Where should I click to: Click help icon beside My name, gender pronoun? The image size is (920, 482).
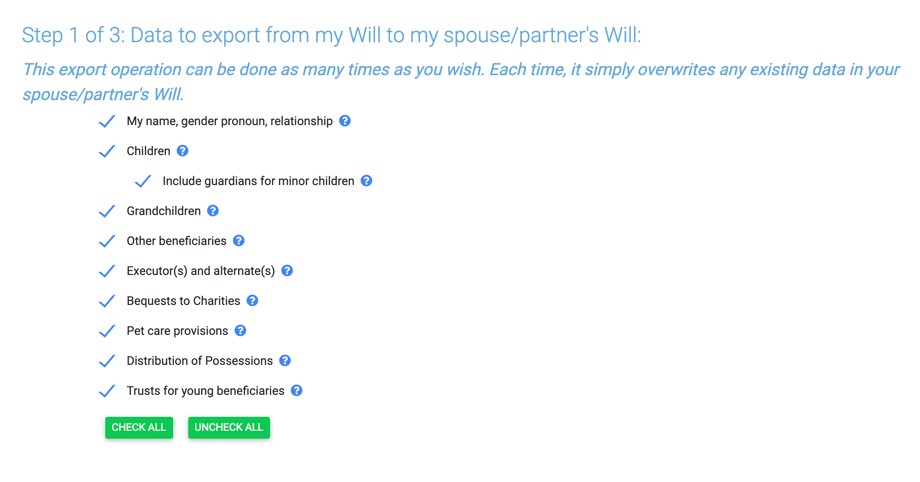click(x=345, y=121)
